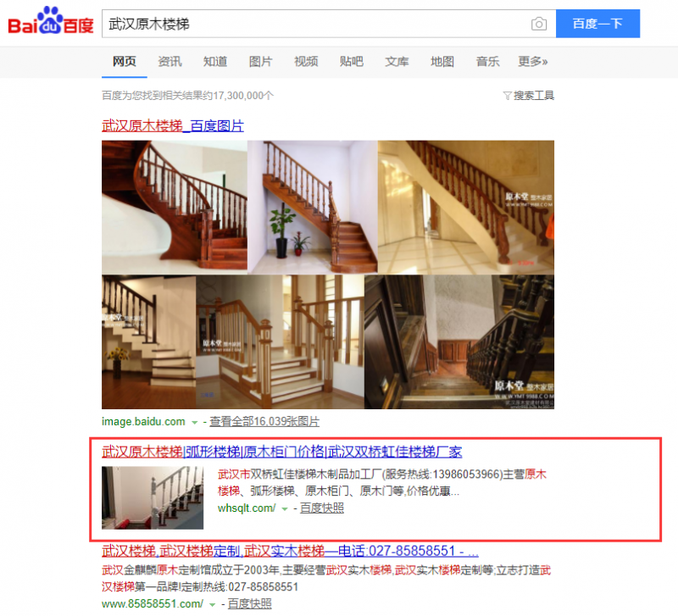Open the first curved staircase image thumbnail
This screenshot has width=678, height=616.
(175, 207)
